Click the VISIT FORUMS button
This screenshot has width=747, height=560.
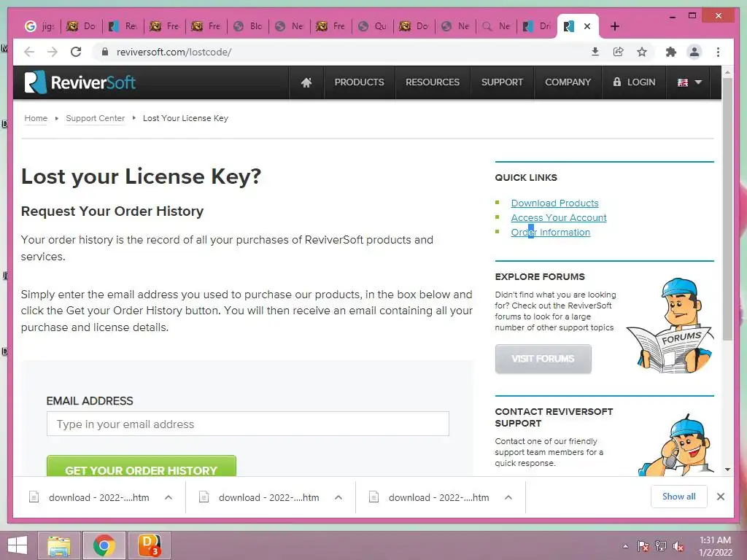tap(543, 359)
